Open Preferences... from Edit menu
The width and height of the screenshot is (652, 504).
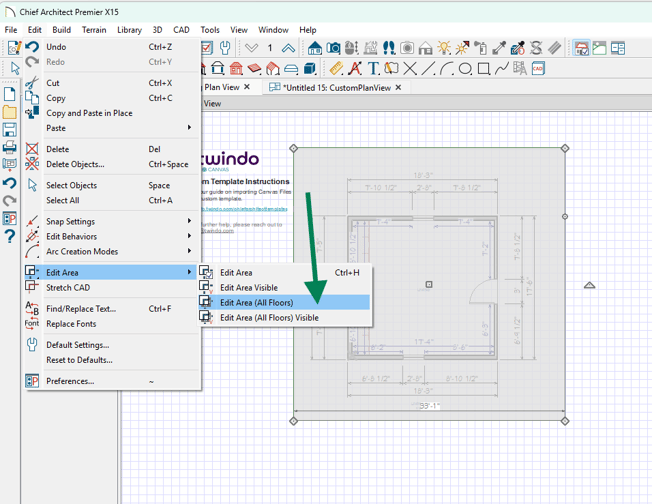click(113, 381)
